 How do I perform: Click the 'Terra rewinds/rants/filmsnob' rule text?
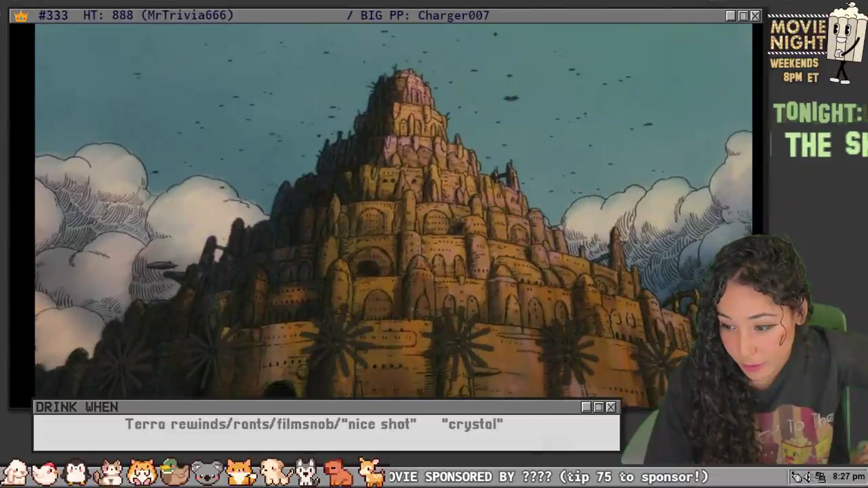(232, 424)
